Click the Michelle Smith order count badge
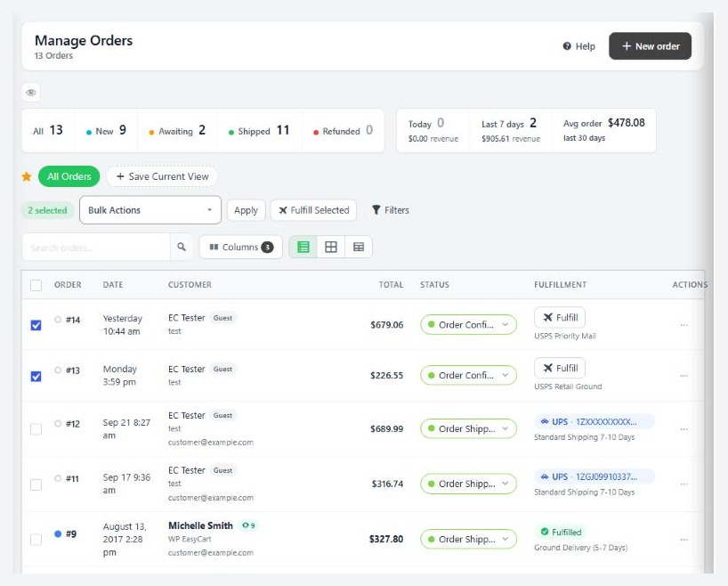The height and width of the screenshot is (586, 728). 248,525
